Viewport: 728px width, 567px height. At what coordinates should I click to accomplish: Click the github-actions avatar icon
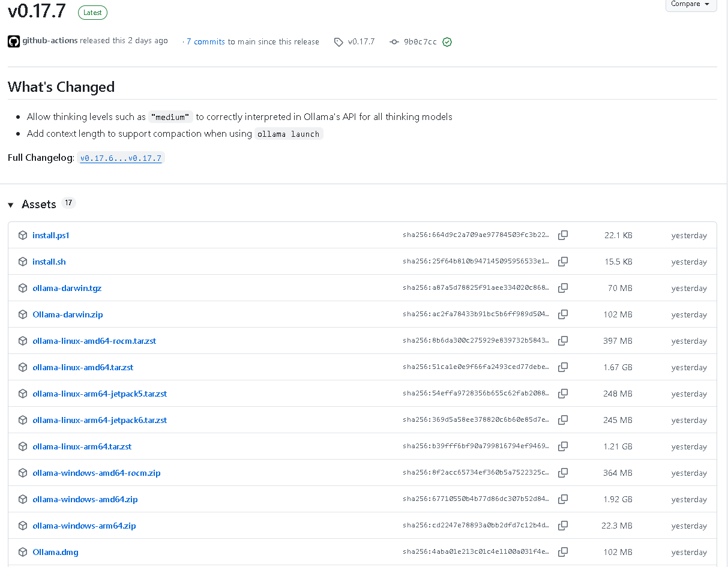(14, 41)
